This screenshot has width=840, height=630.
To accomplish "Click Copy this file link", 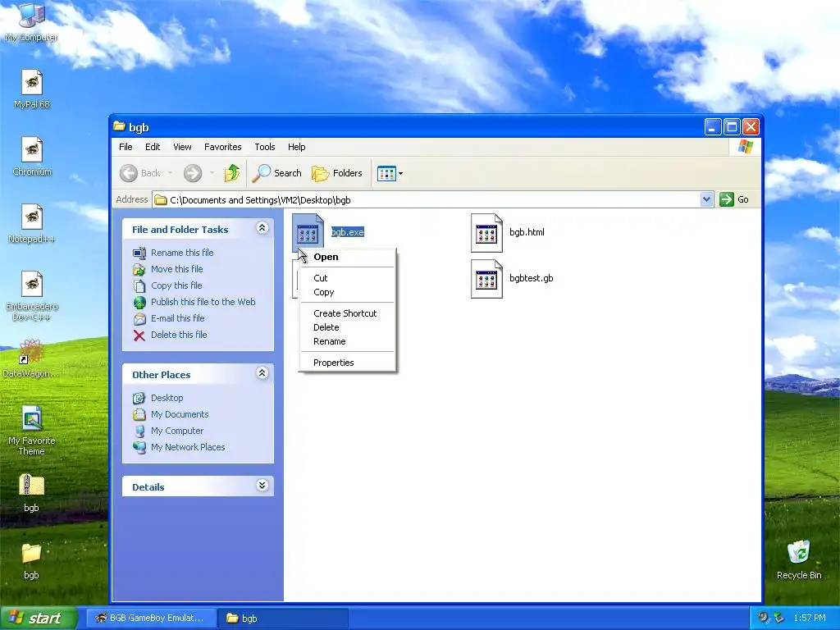I will click(x=176, y=285).
